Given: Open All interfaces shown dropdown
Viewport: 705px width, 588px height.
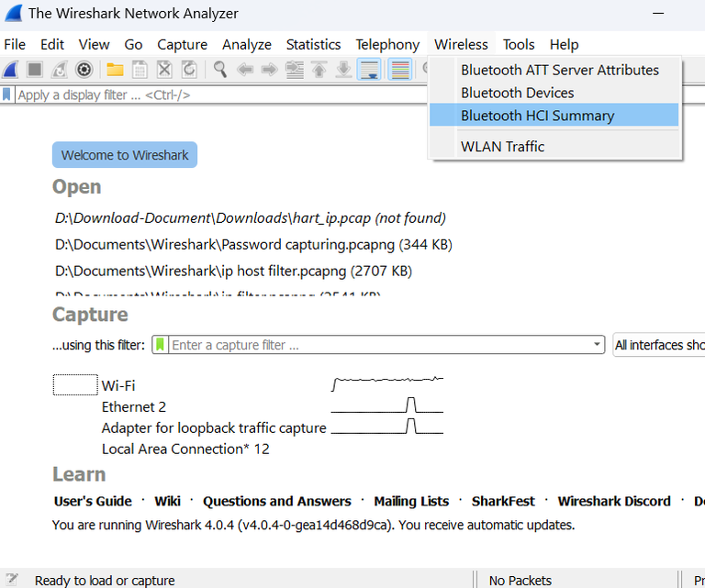Looking at the screenshot, I should click(x=659, y=345).
